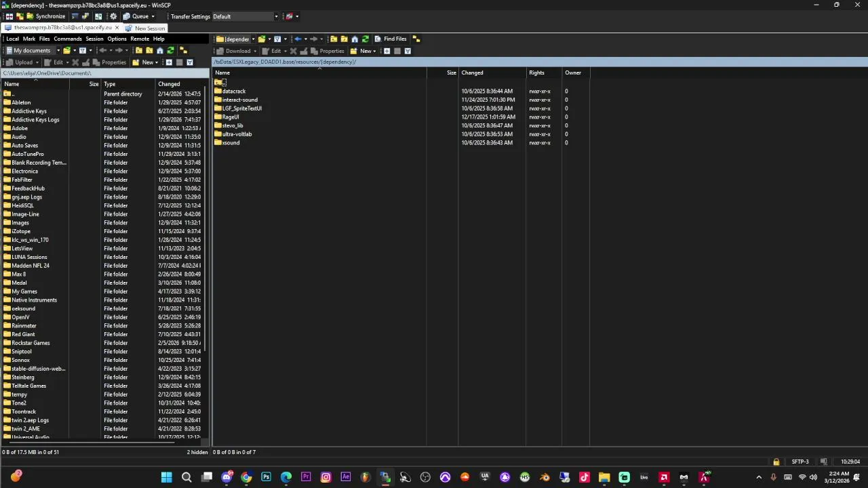Click remote panel back arrow

click(x=298, y=39)
